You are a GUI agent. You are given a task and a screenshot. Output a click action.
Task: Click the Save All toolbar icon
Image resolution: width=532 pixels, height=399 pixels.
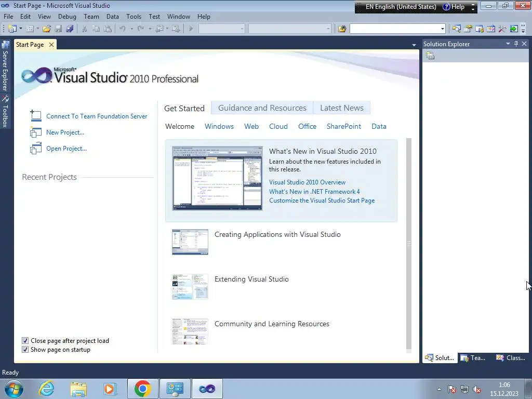click(70, 29)
